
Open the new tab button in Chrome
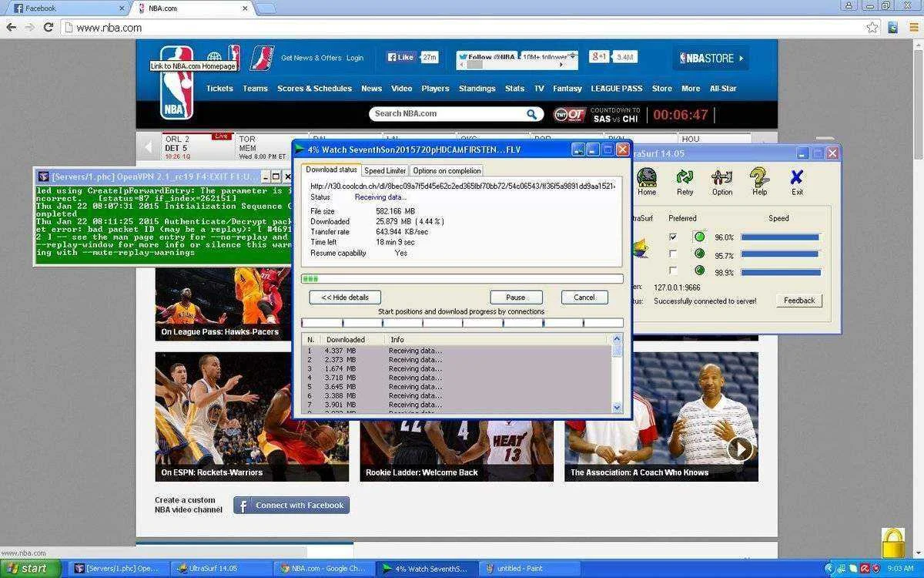[x=266, y=8]
